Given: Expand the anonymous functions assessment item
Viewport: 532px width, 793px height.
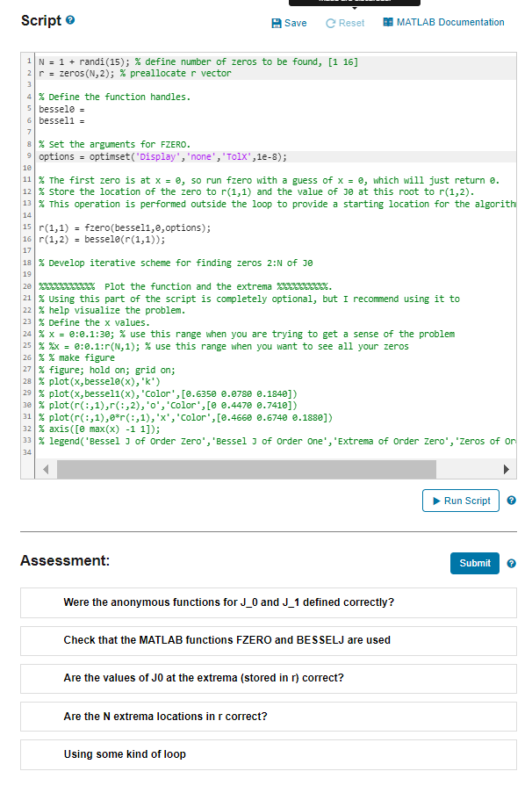Looking at the screenshot, I should 266,602.
